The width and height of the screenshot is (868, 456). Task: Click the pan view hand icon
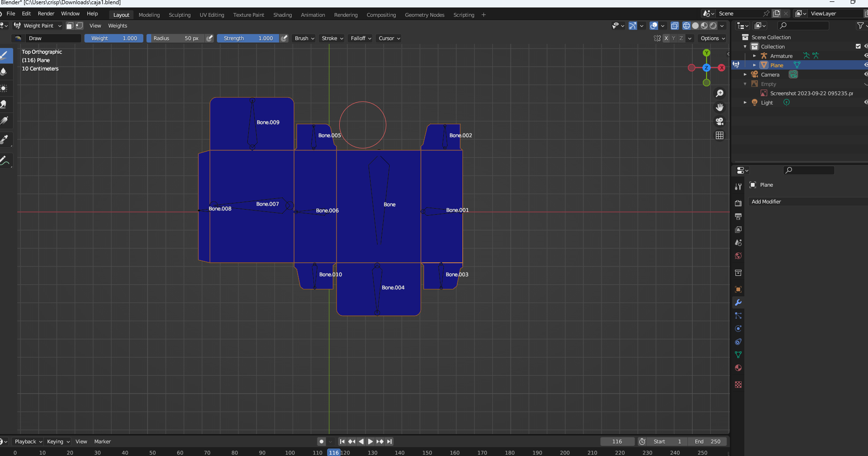(720, 107)
